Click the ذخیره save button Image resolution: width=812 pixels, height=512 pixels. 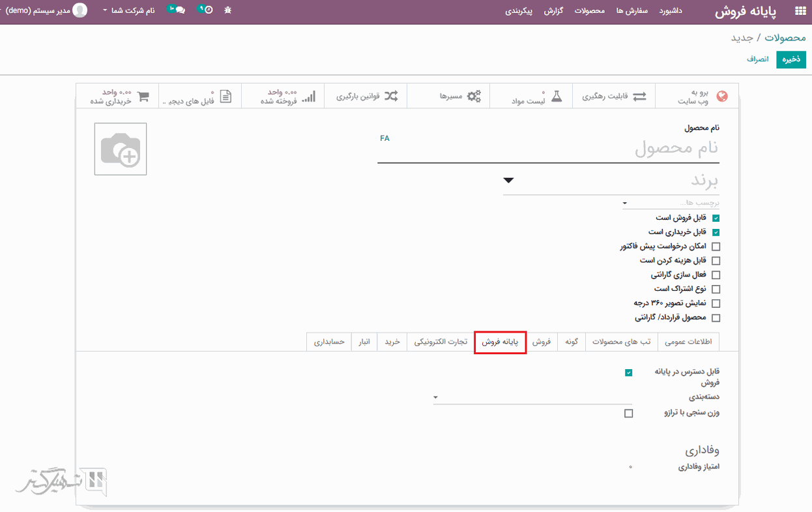click(x=791, y=59)
